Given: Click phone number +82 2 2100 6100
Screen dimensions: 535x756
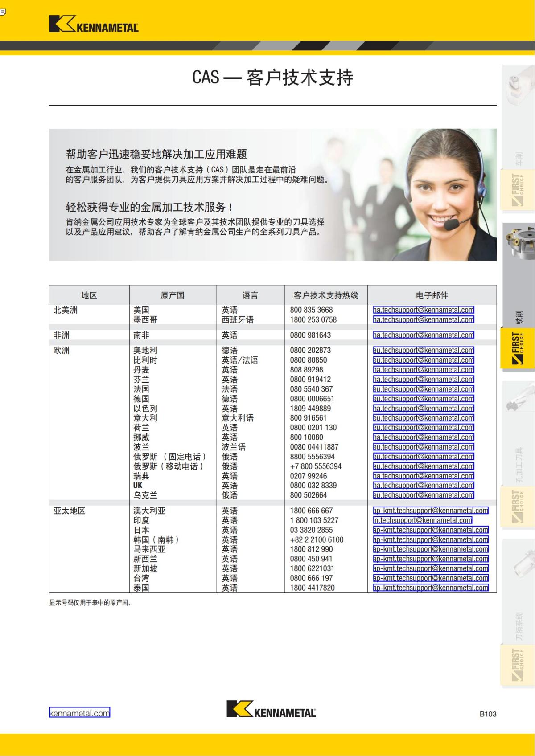Looking at the screenshot, I should [317, 539].
